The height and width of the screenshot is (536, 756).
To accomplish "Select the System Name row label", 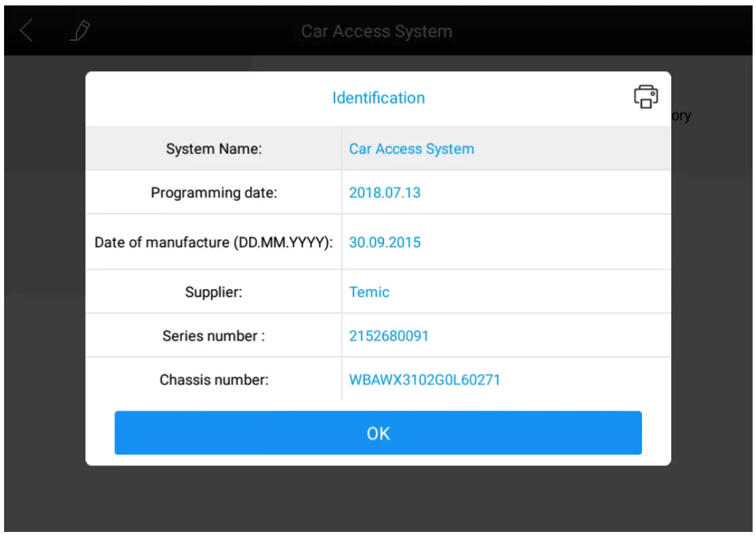I will (x=212, y=149).
